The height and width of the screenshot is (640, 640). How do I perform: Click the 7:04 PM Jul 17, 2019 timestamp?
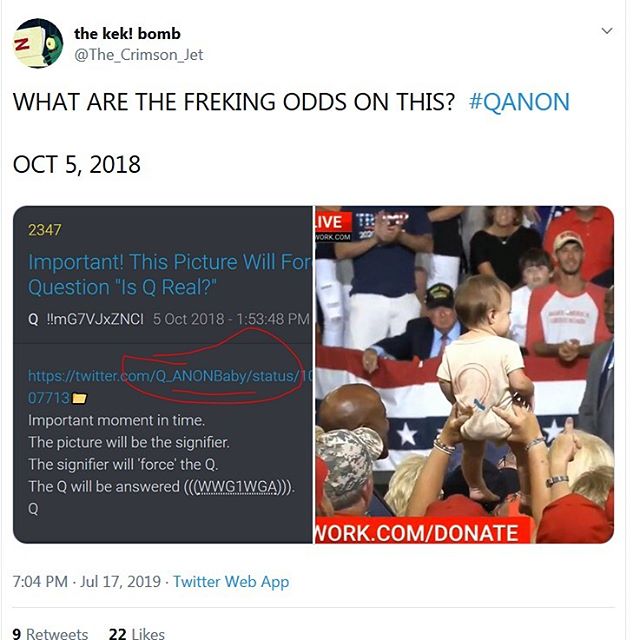(x=87, y=582)
